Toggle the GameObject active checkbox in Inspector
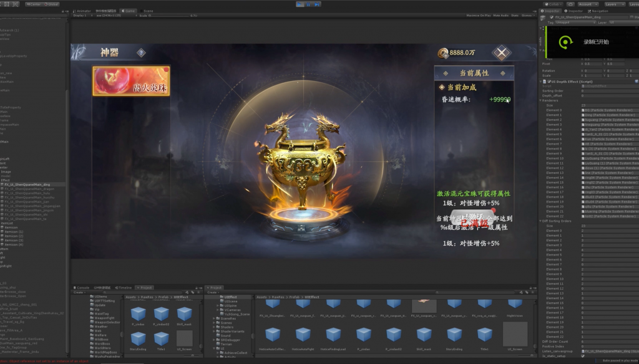 (552, 17)
